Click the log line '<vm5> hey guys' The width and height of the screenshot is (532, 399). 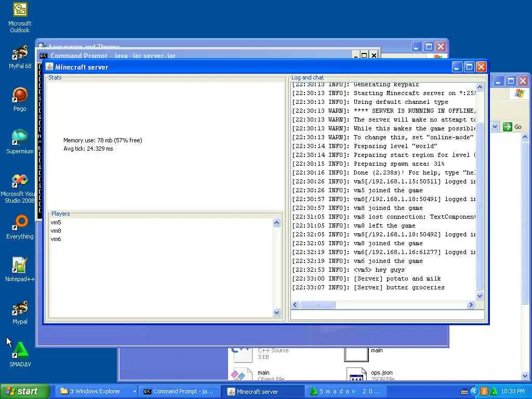coord(379,270)
